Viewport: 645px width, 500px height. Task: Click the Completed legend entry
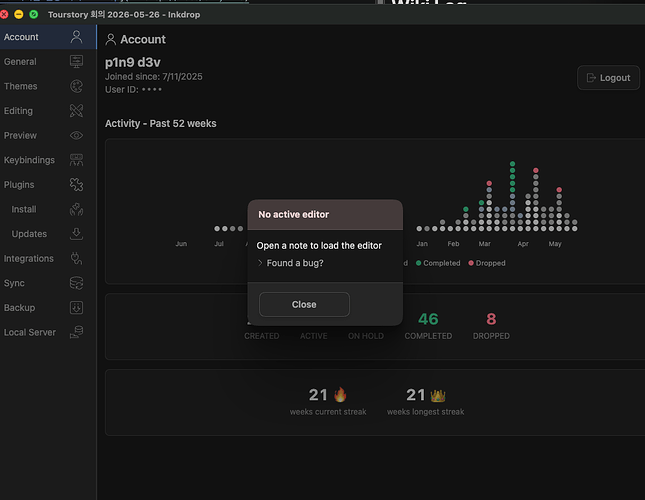(438, 263)
